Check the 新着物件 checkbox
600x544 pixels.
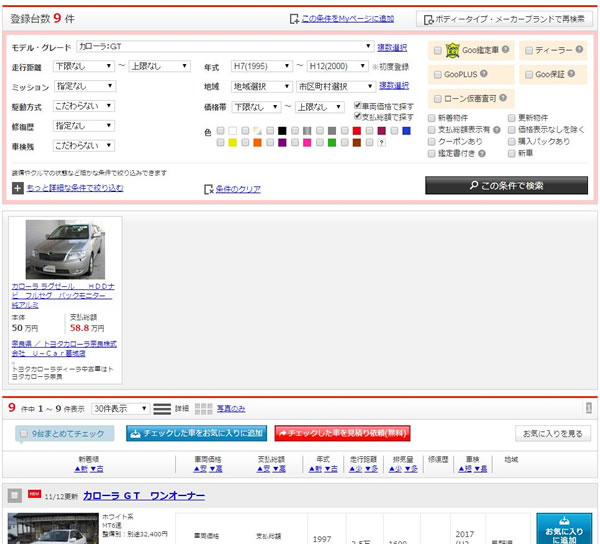point(432,118)
